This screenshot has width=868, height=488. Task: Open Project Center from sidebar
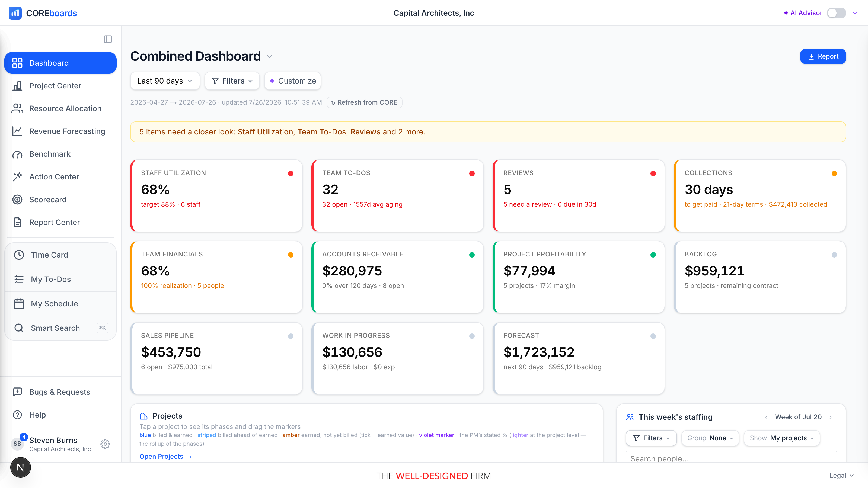coord(60,86)
